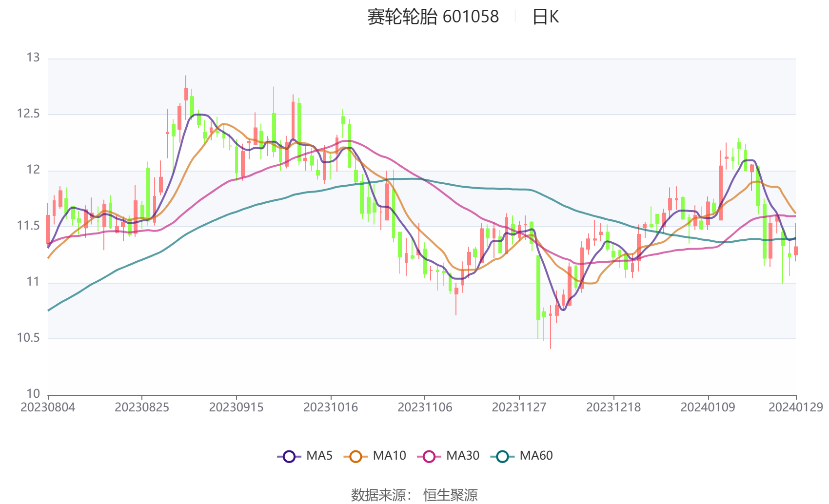This screenshot has width=829, height=504.
Task: Toggle the MA60 legend circle icon
Action: pyautogui.click(x=502, y=457)
